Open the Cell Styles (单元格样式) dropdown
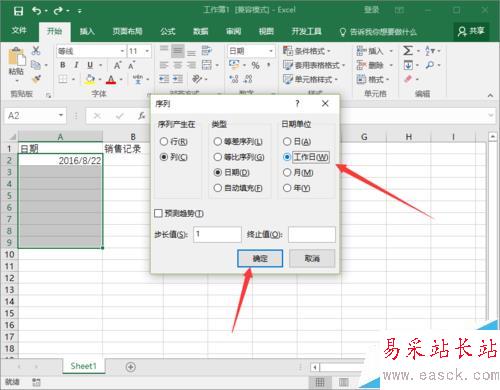This screenshot has height=390, width=500. [310, 79]
